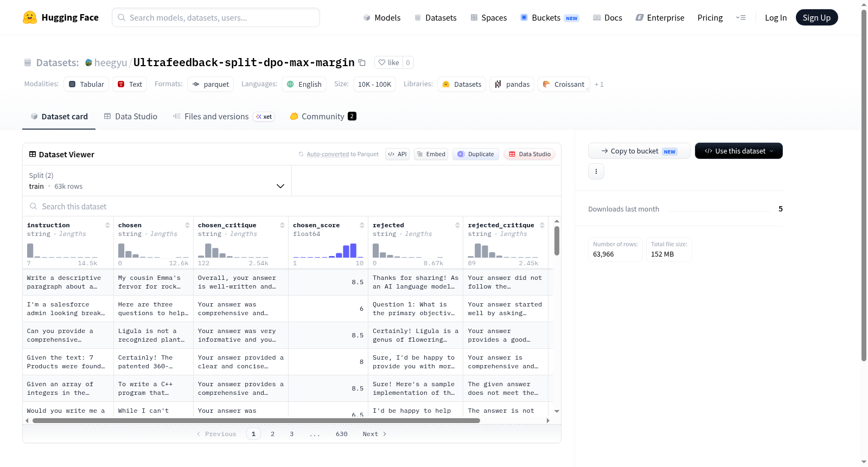Image resolution: width=868 pixels, height=467 pixels.
Task: Sort the chosen_score column
Action: 362,225
